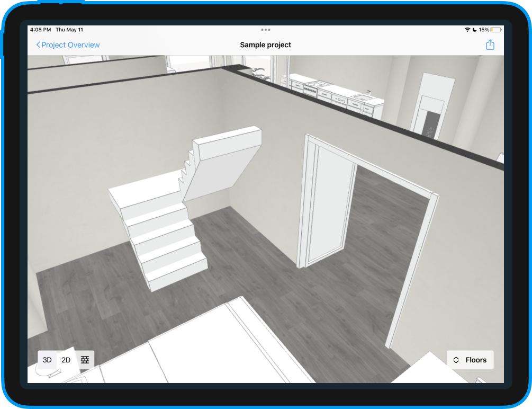
Task: Tap the Share icon to export the project
Action: 490,45
